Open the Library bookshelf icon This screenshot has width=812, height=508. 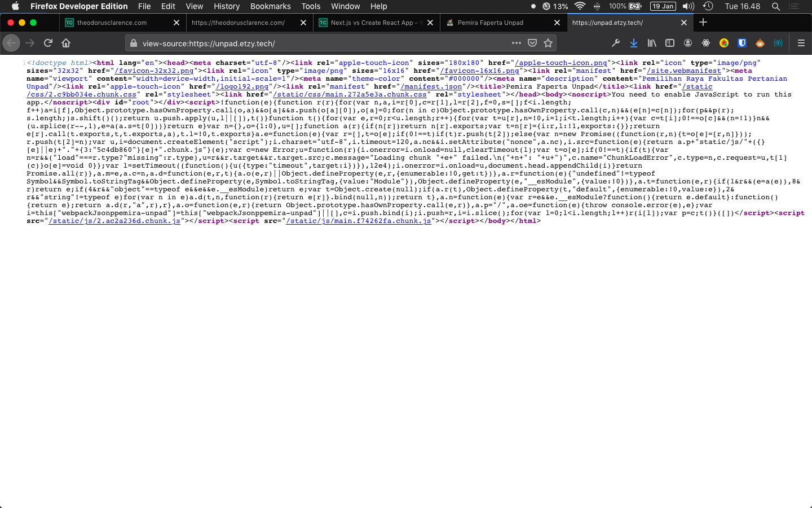tap(652, 43)
